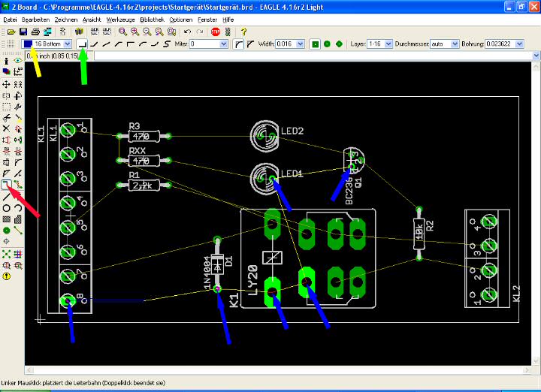Select the Route tool in left toolbar
Screen dimensions: 541x392
coord(6,185)
